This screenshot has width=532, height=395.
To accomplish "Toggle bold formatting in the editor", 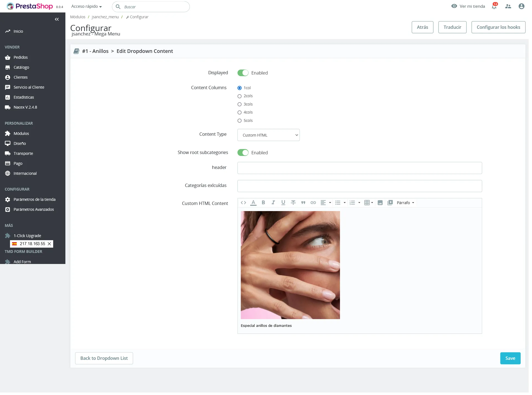I will (x=263, y=203).
